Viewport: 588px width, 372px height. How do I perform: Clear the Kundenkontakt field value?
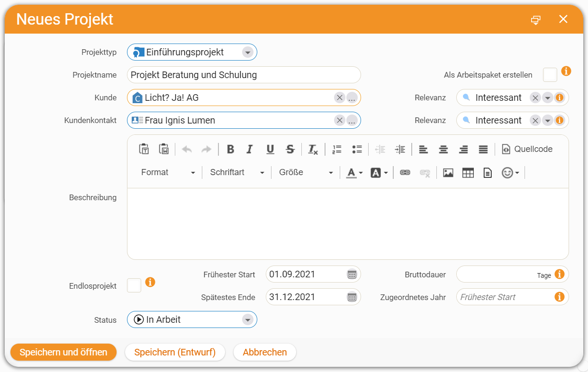pyautogui.click(x=340, y=120)
